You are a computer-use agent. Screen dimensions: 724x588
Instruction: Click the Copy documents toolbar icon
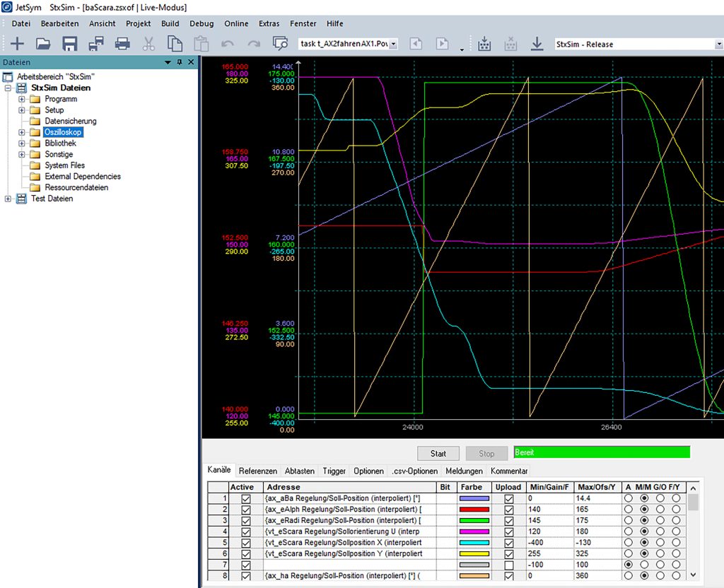pos(175,44)
